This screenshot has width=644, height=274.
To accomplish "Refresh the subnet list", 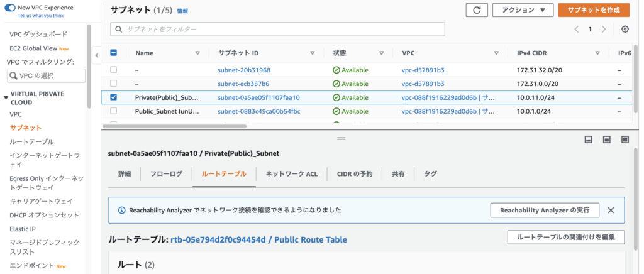I will click(x=477, y=10).
